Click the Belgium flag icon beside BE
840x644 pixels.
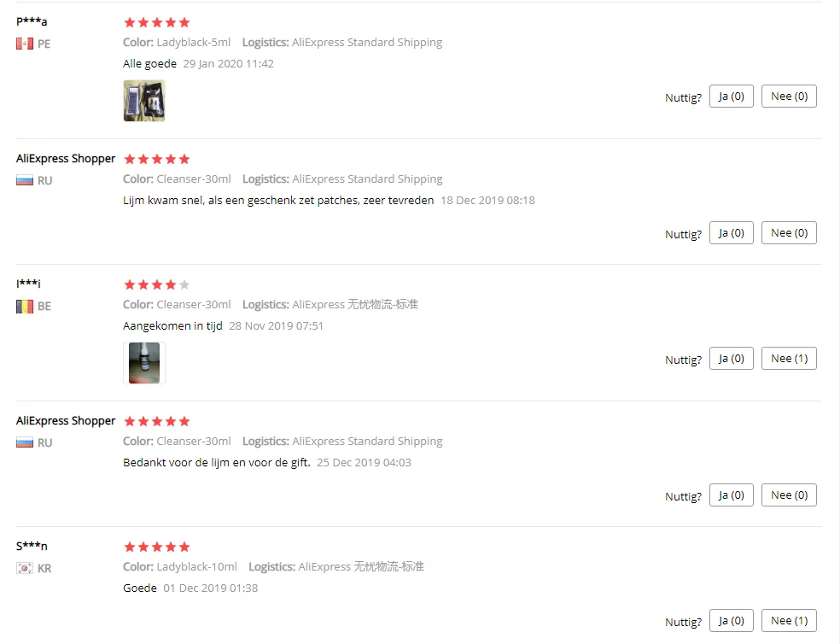point(25,307)
